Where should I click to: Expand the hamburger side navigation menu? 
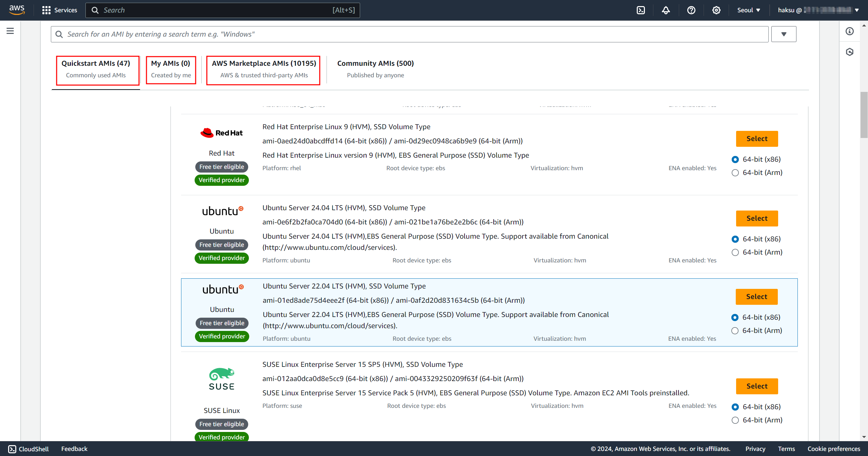tap(10, 31)
